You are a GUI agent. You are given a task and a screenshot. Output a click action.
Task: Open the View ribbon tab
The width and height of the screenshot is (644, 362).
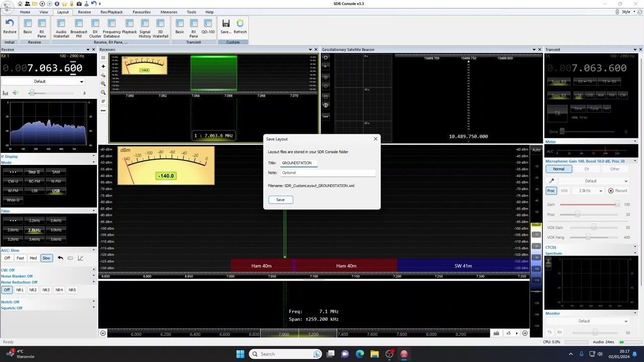tap(44, 12)
